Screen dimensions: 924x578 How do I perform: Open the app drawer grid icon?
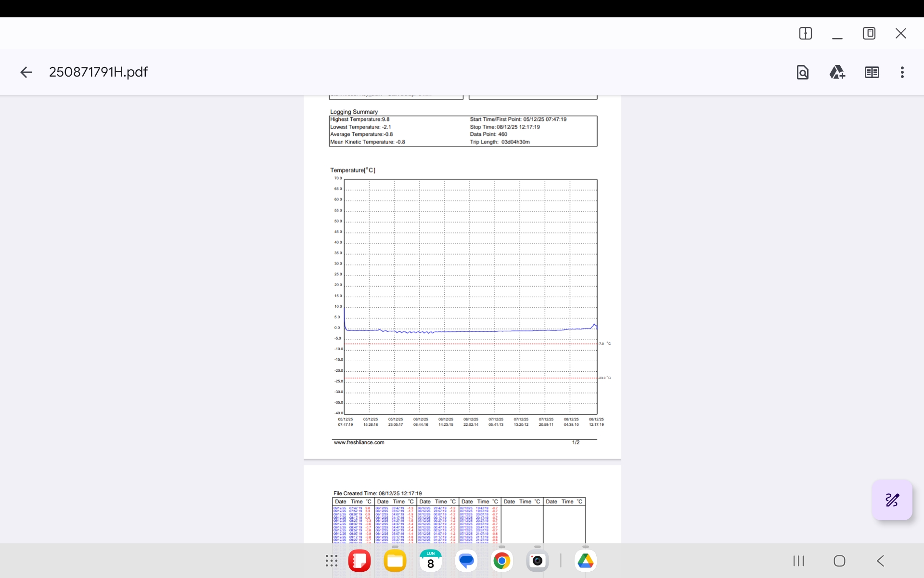pyautogui.click(x=331, y=561)
